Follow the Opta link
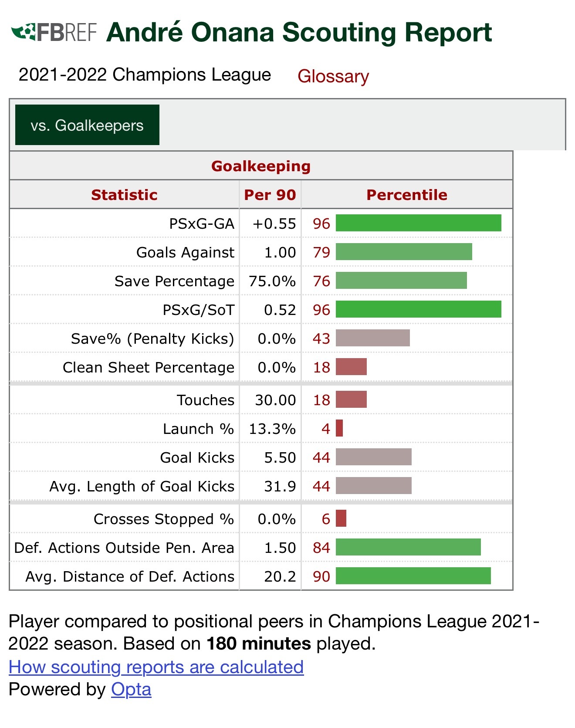This screenshot has height=728, width=575. pos(131,689)
